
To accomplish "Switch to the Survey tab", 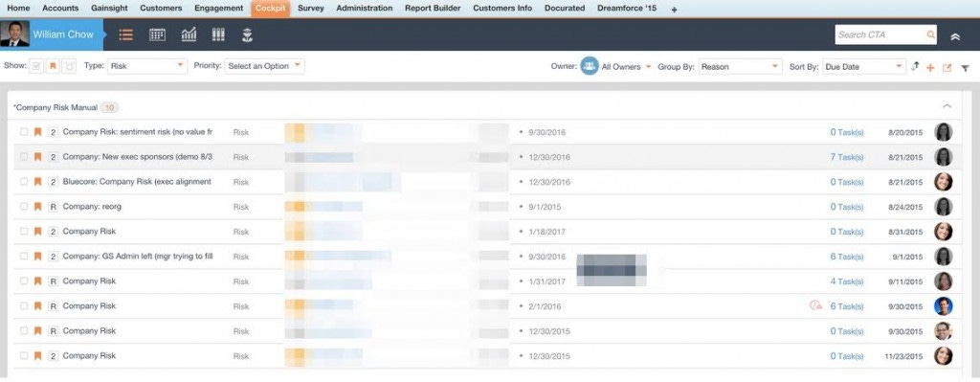I will point(311,9).
